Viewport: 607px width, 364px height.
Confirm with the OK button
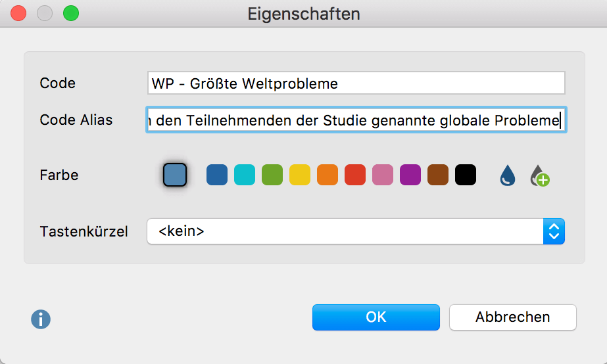(x=376, y=317)
